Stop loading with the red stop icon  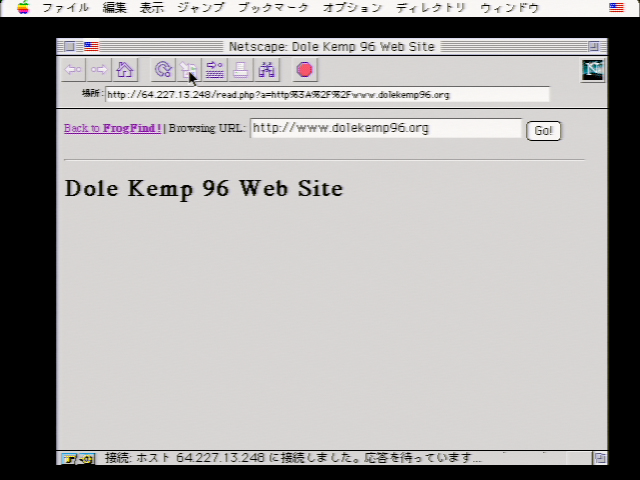(x=304, y=70)
